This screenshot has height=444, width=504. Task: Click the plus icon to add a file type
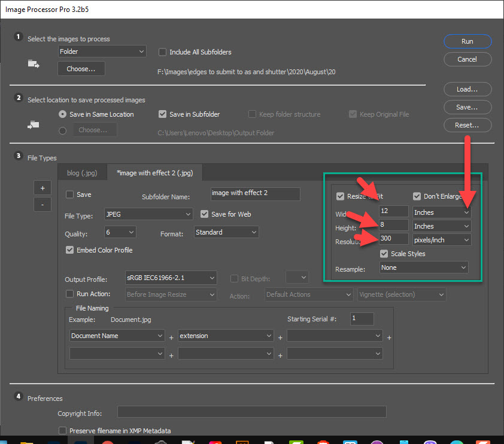(x=42, y=187)
